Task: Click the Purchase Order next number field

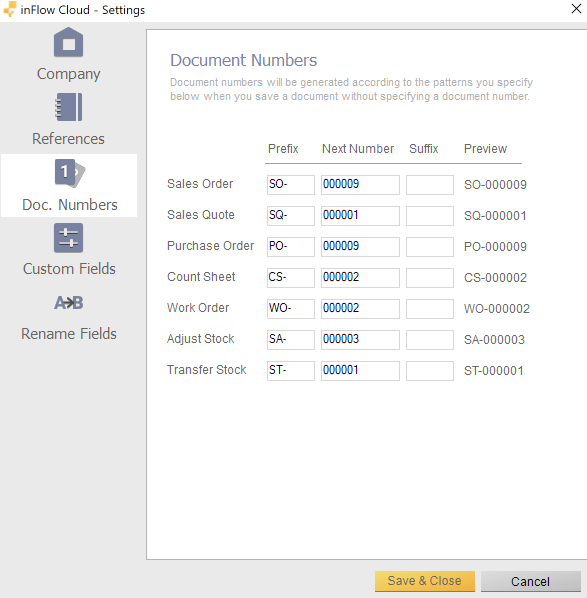Action: pyautogui.click(x=360, y=247)
